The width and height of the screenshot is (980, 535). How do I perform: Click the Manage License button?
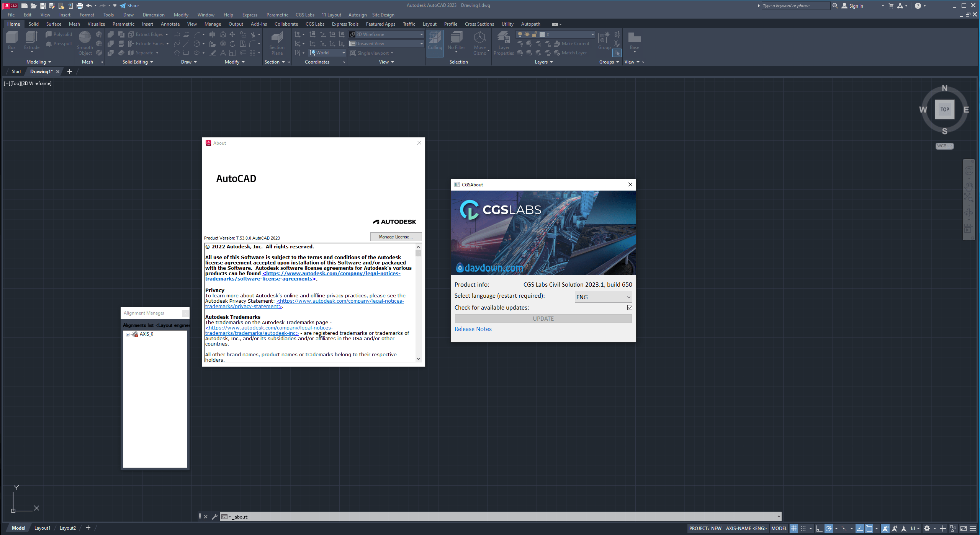click(396, 237)
